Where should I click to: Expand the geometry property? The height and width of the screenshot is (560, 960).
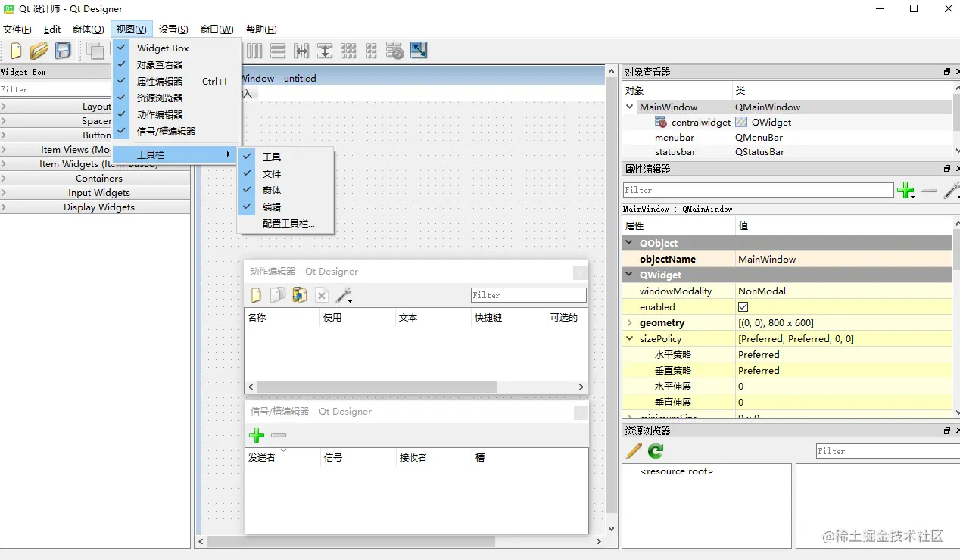pyautogui.click(x=629, y=322)
